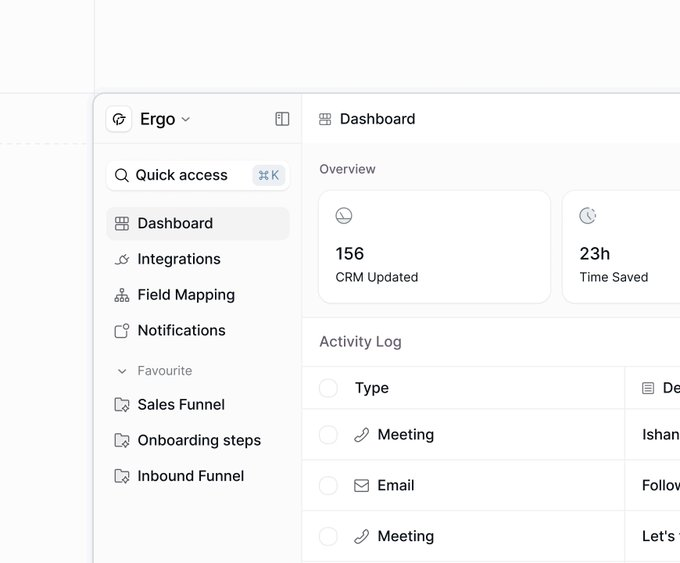Select the first Meeting row checkbox
The height and width of the screenshot is (563, 680).
tap(328, 435)
